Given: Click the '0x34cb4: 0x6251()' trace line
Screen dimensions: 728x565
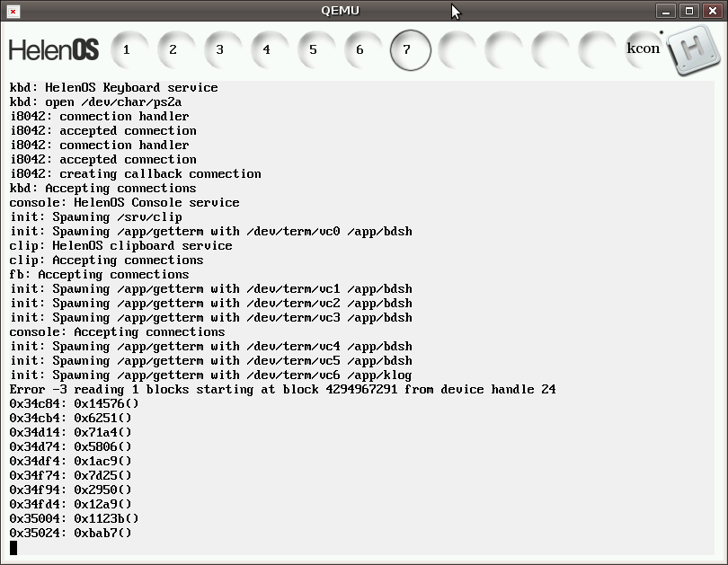Looking at the screenshot, I should click(71, 419).
